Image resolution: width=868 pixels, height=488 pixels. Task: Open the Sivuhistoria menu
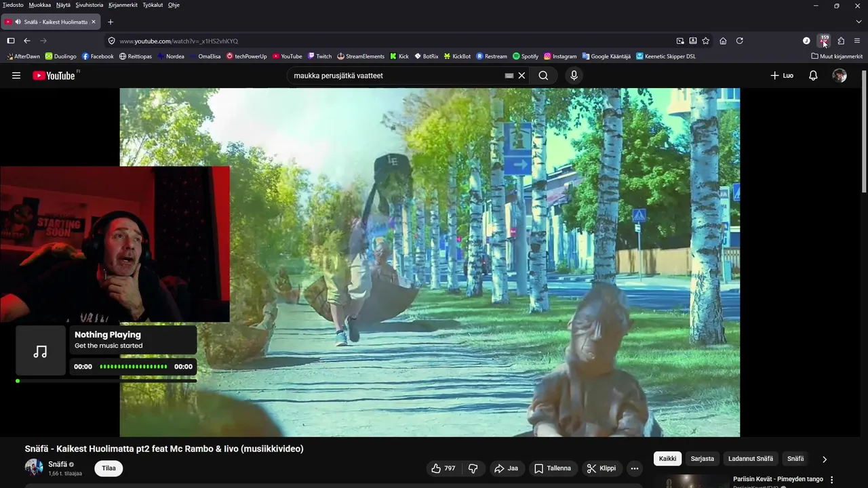90,5
